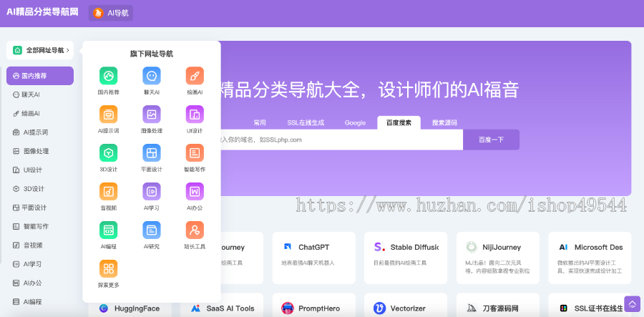Click the search input field
644x317 pixels.
(x=342, y=140)
